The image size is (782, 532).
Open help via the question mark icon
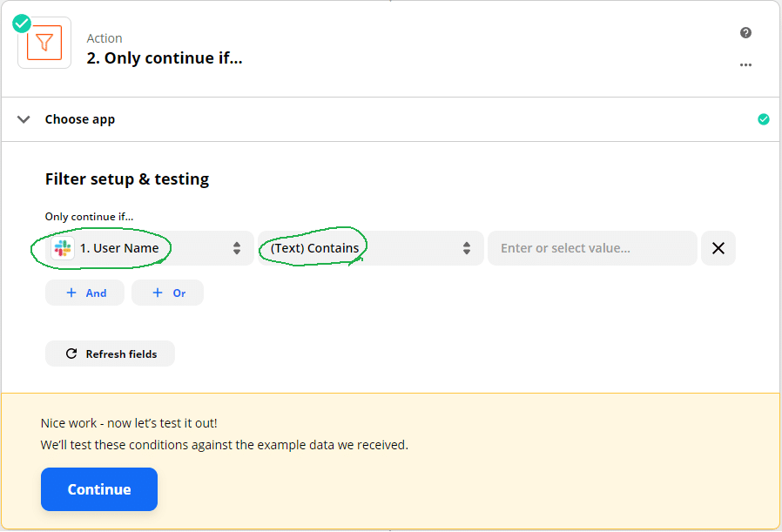745,33
